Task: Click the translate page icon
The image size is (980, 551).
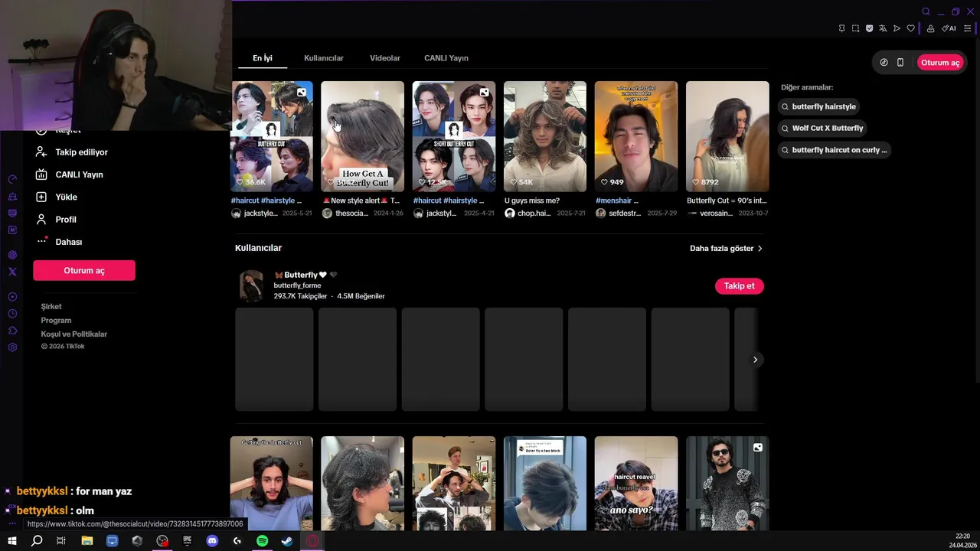Action: point(883,28)
